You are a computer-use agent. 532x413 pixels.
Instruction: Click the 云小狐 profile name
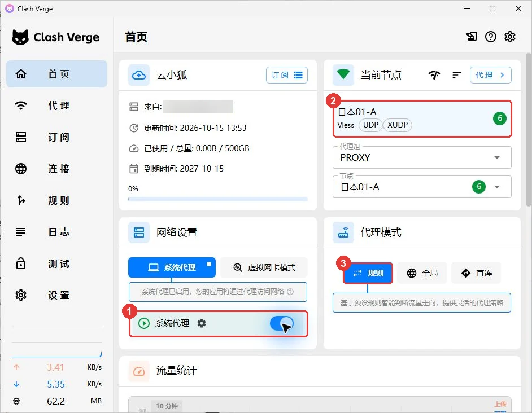coord(171,75)
